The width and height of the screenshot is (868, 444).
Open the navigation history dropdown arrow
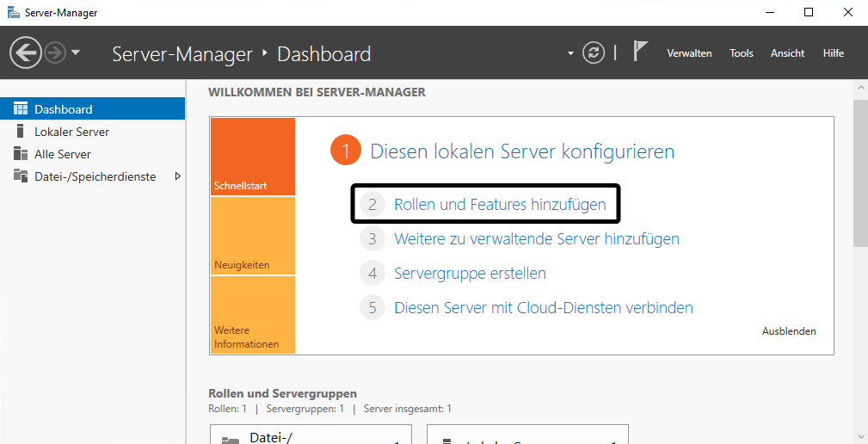[x=76, y=52]
